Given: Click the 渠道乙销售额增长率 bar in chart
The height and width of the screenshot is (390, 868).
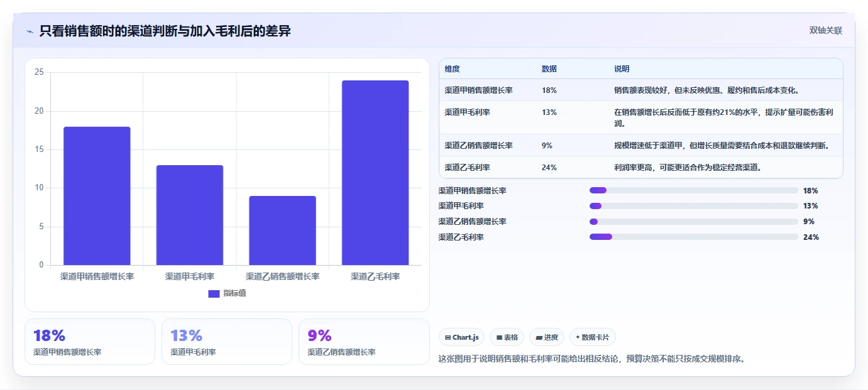Looking at the screenshot, I should coord(282,230).
